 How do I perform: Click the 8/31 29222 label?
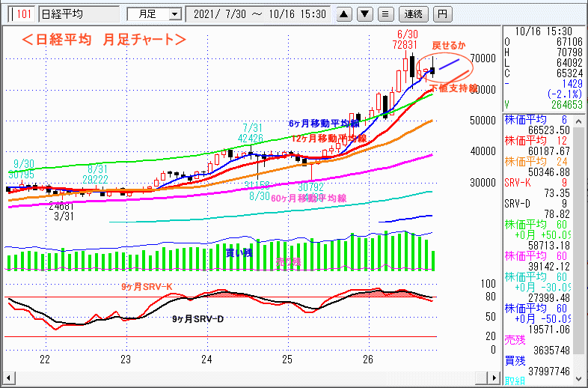(x=96, y=174)
